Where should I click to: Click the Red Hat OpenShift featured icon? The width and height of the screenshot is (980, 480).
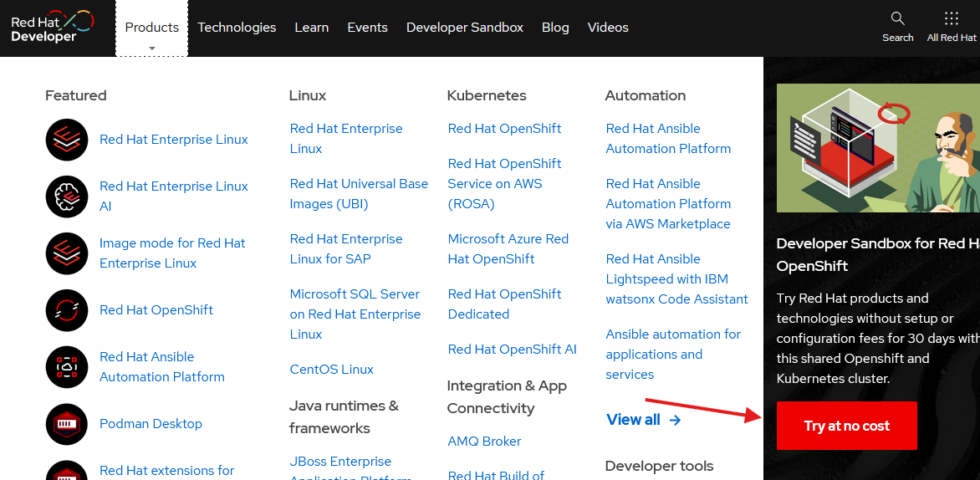67,310
